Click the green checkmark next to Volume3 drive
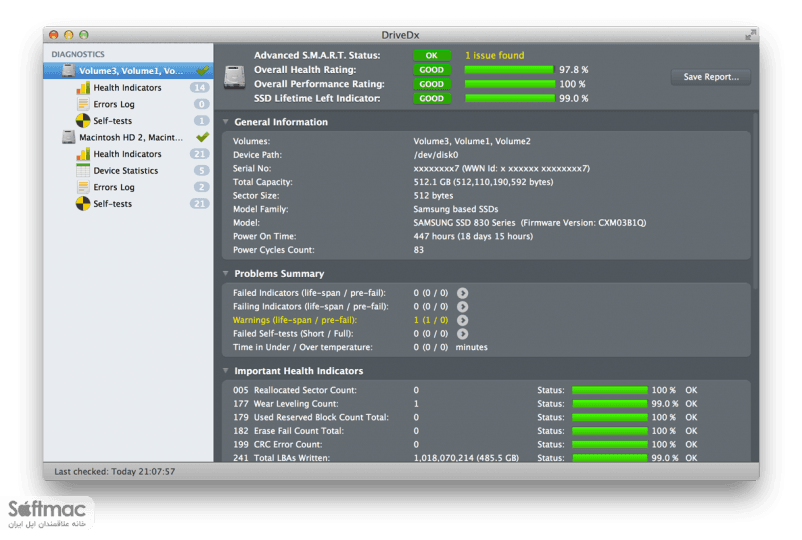This screenshot has width=802, height=540. pyautogui.click(x=203, y=70)
